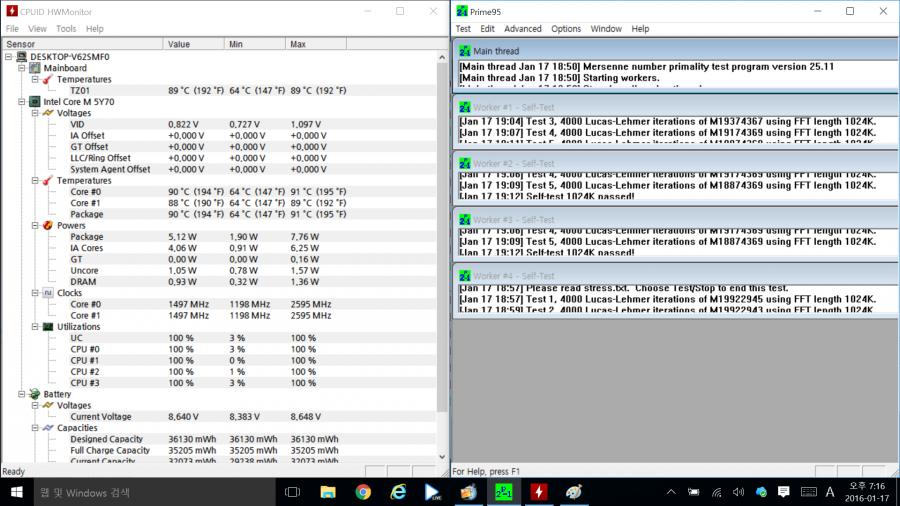Image resolution: width=900 pixels, height=506 pixels.
Task: Switch to Prime95 from the taskbar icon
Action: click(x=503, y=492)
